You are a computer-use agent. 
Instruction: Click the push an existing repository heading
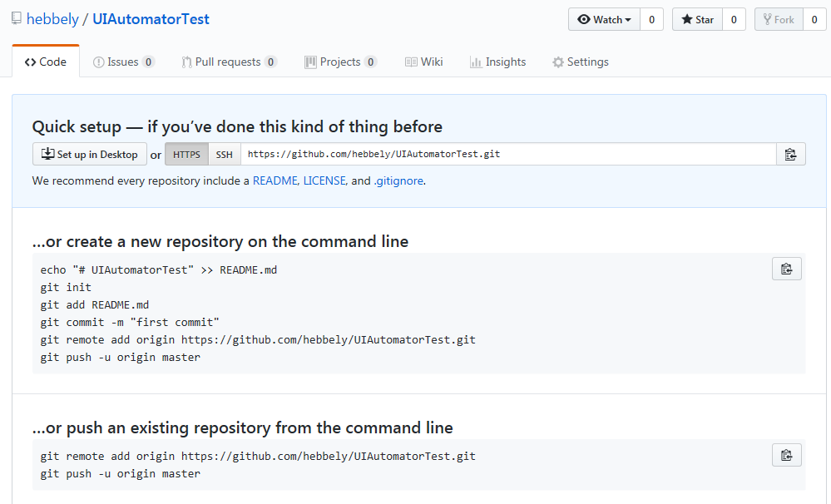pos(243,427)
